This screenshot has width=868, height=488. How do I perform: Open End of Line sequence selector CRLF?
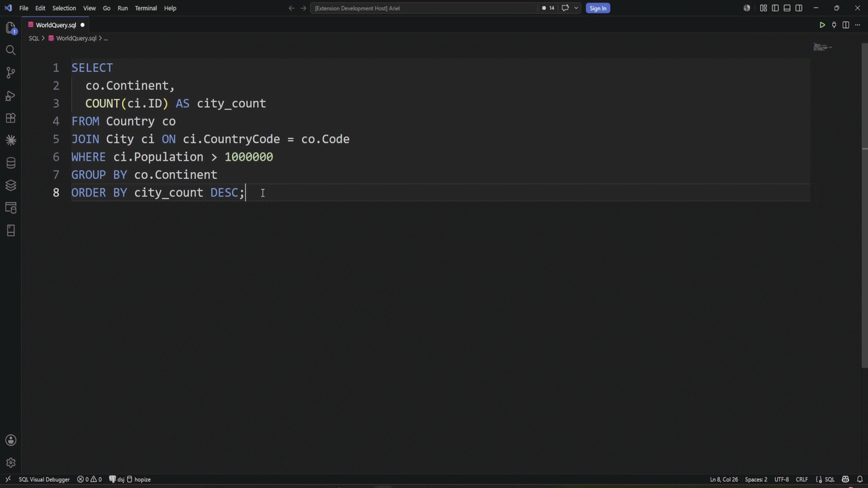[x=802, y=479]
